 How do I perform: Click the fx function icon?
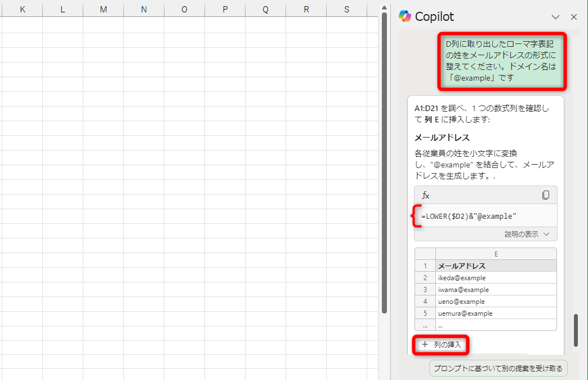426,195
